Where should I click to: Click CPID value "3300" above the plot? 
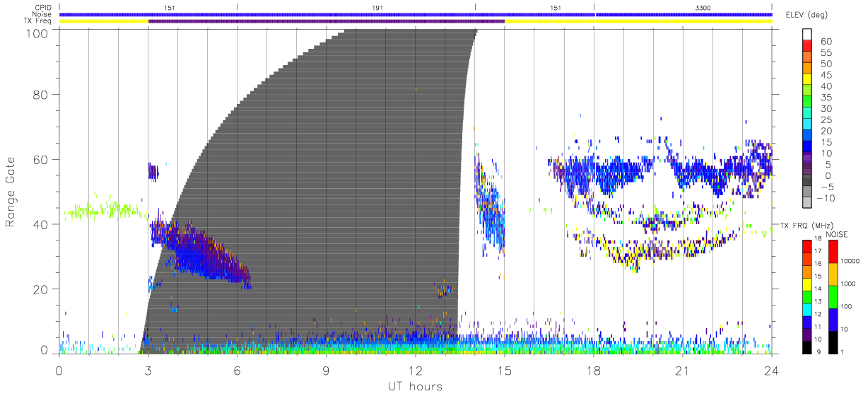coord(703,7)
